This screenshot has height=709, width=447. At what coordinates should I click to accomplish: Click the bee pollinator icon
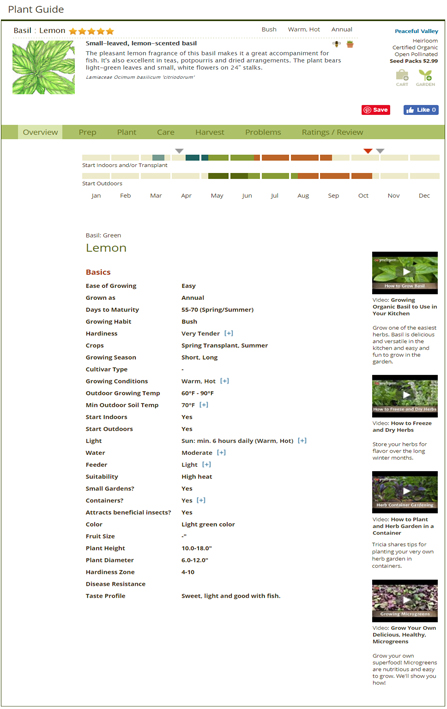[x=337, y=44]
